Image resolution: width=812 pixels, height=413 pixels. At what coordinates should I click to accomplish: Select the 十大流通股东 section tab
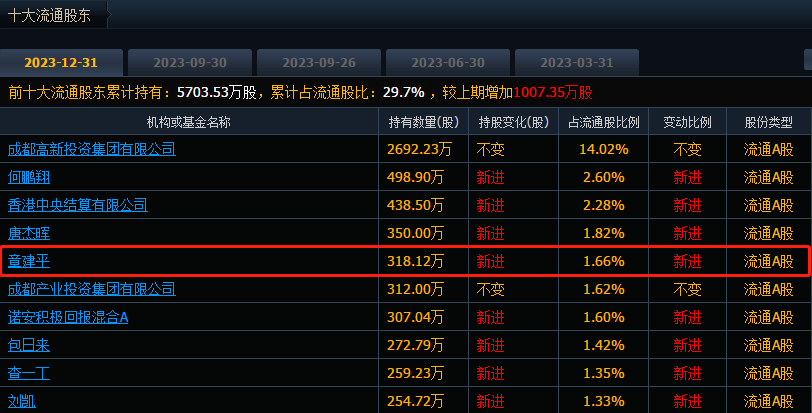pos(50,15)
